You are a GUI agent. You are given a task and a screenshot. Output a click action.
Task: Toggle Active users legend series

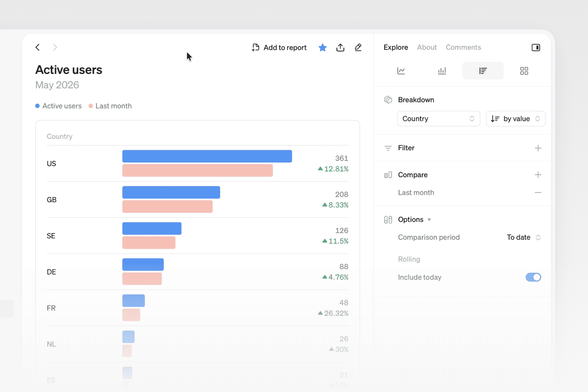pyautogui.click(x=58, y=106)
